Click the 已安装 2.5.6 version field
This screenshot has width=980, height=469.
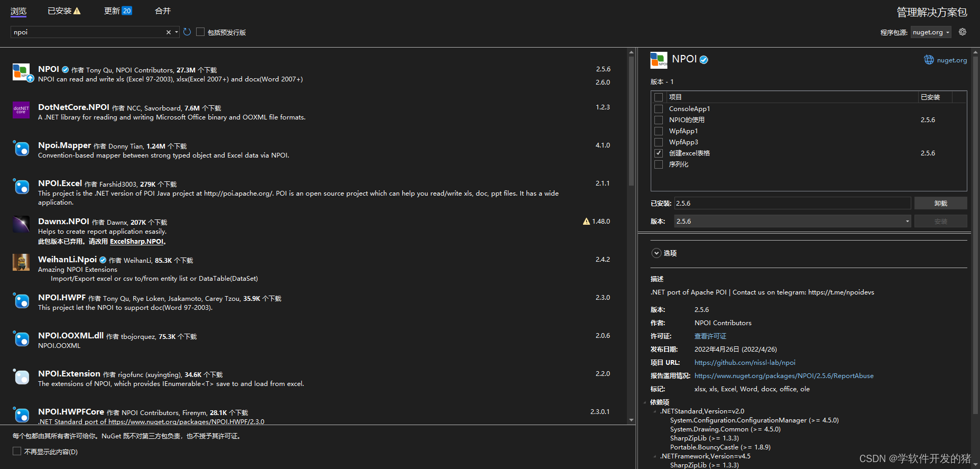(x=793, y=203)
